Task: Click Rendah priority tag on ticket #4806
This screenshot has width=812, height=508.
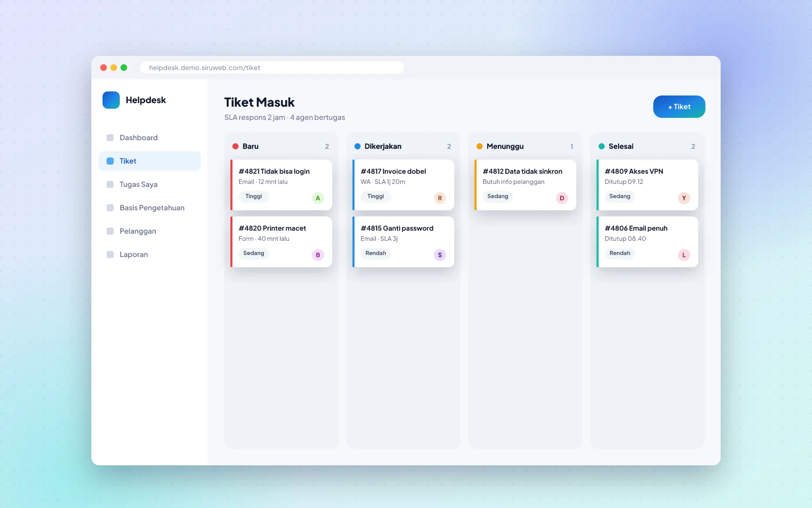Action: click(x=620, y=253)
